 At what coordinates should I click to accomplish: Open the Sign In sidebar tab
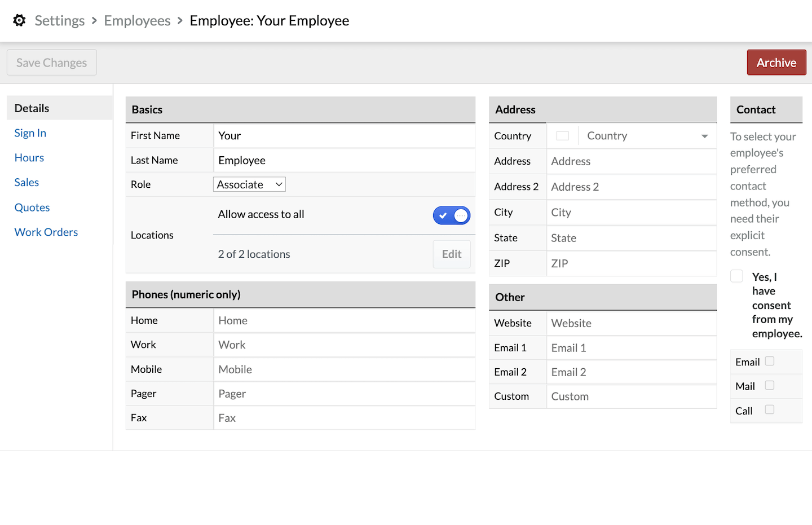point(30,133)
